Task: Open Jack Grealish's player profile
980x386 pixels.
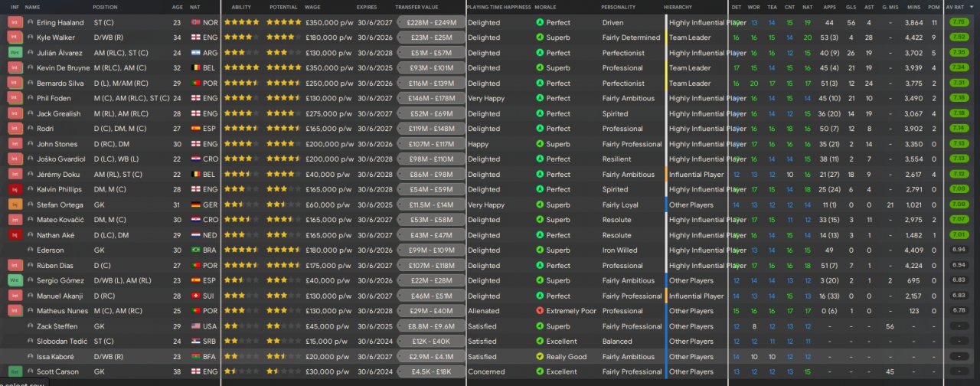Action: click(57, 113)
